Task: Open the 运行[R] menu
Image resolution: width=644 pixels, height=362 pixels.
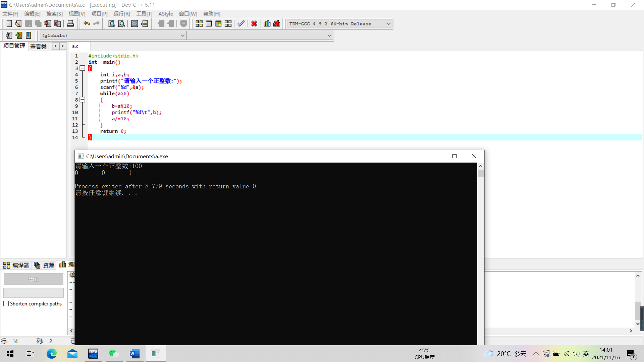Action: tap(121, 14)
